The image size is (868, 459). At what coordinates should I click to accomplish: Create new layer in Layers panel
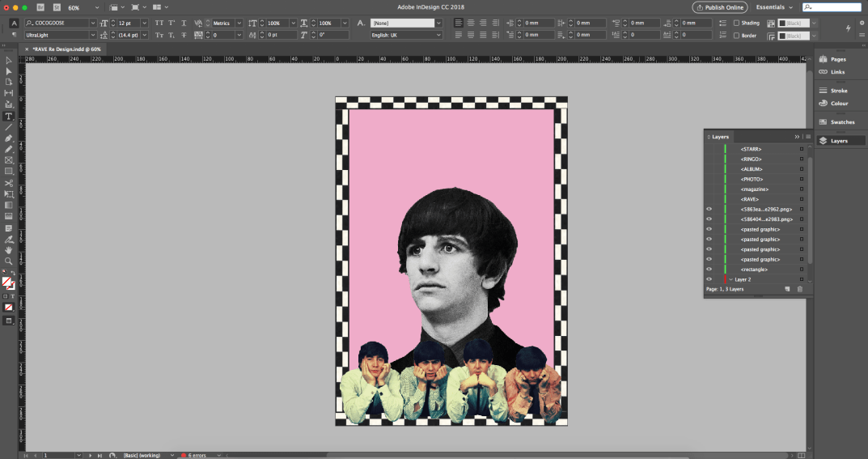(x=787, y=289)
